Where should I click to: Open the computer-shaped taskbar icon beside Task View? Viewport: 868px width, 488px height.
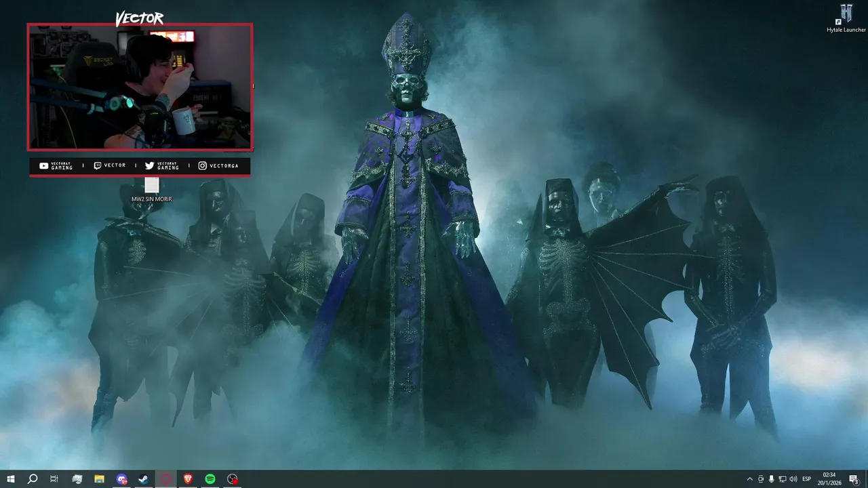pyautogui.click(x=77, y=479)
